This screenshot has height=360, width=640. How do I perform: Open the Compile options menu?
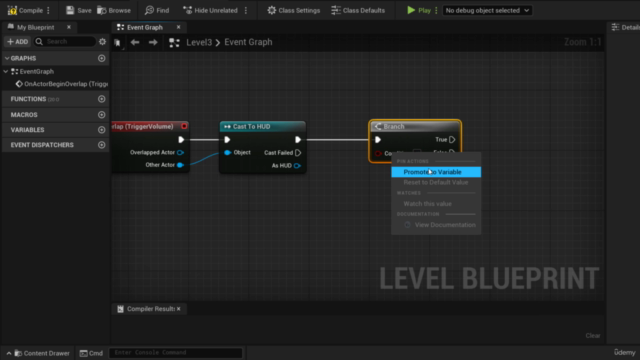49,10
